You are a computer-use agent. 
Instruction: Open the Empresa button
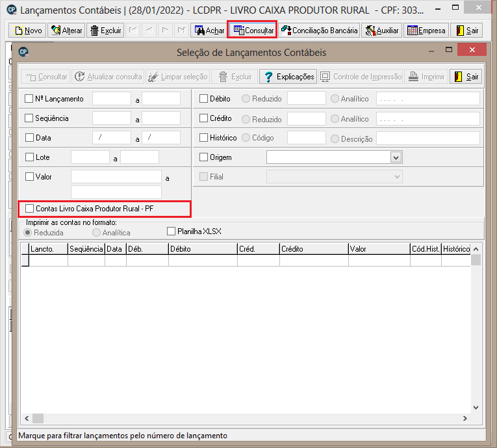point(426,31)
